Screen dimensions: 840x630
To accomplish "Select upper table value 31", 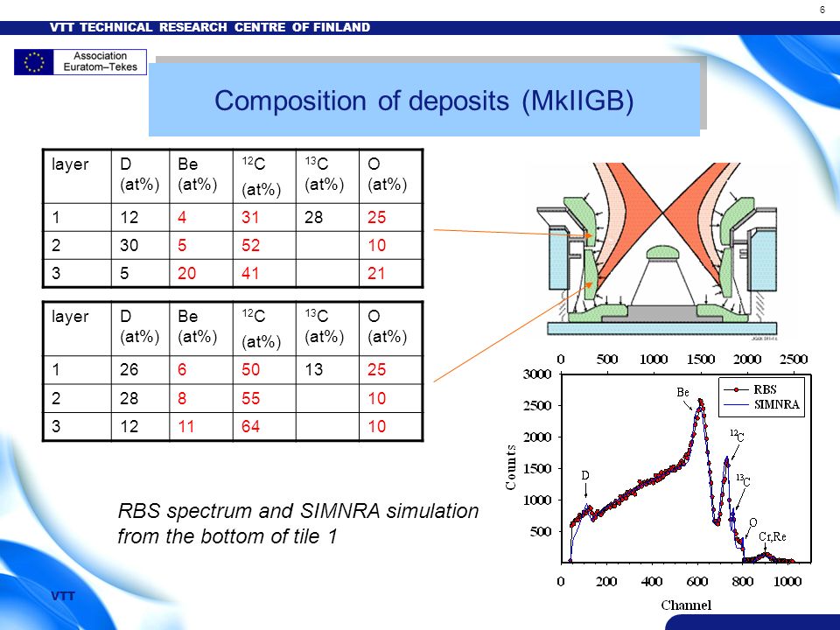I will tap(250, 217).
